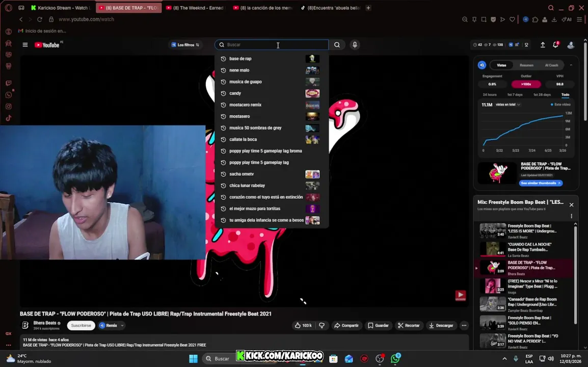
Task: Open the Opera AI assistant icon
Action: [567, 19]
